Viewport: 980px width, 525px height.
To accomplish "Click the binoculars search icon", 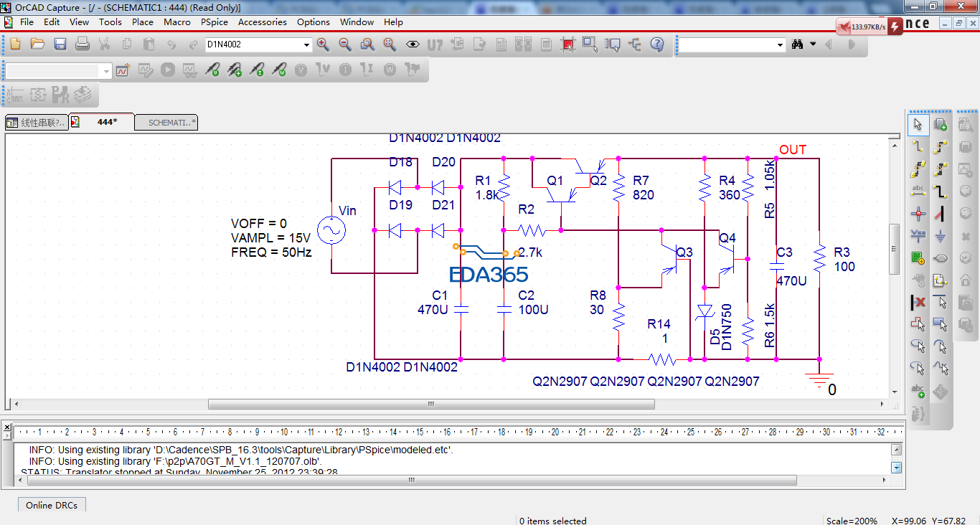I will coord(797,44).
